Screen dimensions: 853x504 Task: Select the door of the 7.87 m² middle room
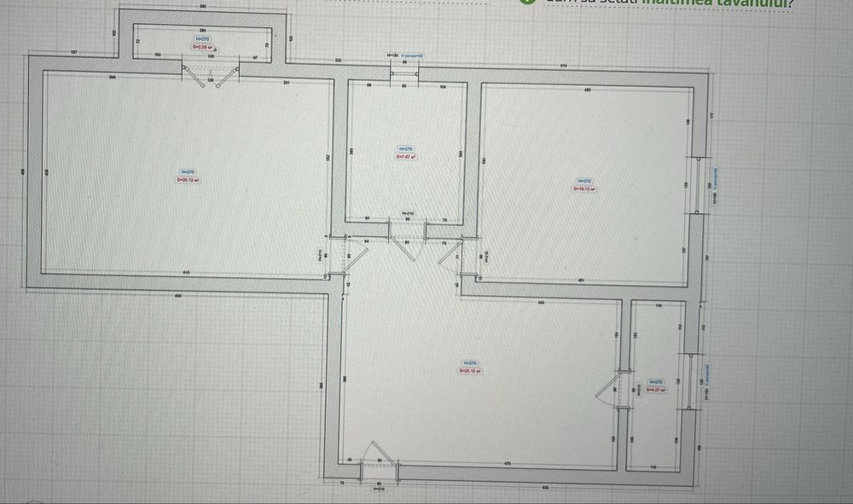coord(407,242)
